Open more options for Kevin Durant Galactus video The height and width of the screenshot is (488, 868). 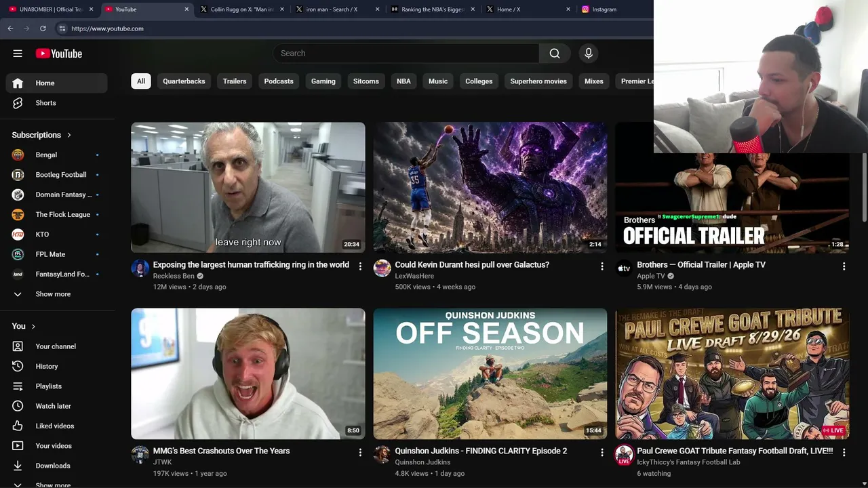[601, 266]
